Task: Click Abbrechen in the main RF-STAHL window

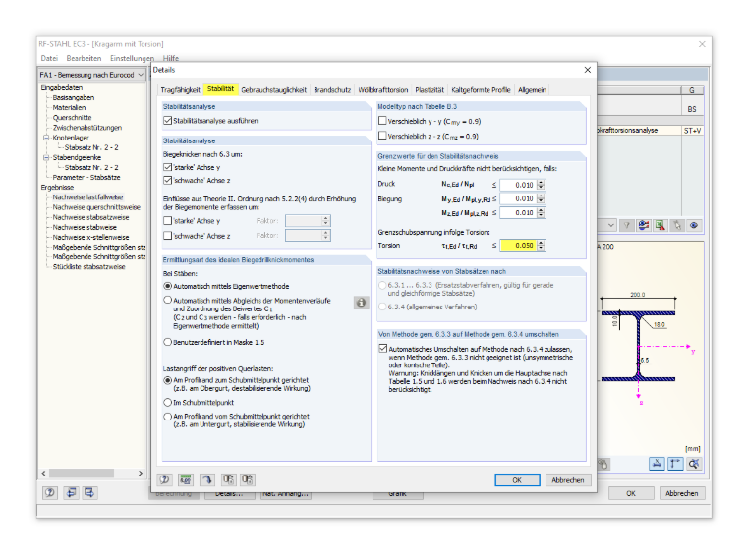Action: (x=682, y=493)
